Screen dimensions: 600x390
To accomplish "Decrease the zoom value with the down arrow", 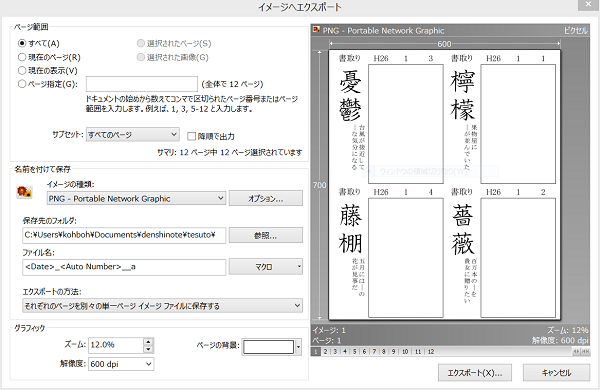I will pyautogui.click(x=148, y=349).
